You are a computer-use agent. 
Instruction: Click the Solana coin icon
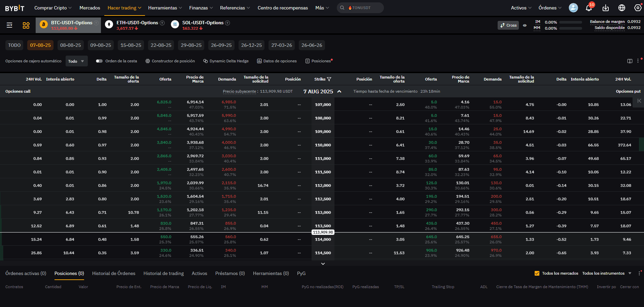[x=175, y=24]
